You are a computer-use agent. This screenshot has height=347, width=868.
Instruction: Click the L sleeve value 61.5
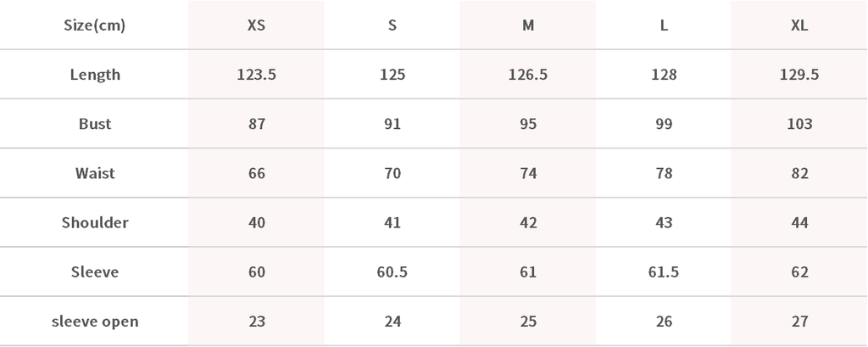click(x=664, y=272)
